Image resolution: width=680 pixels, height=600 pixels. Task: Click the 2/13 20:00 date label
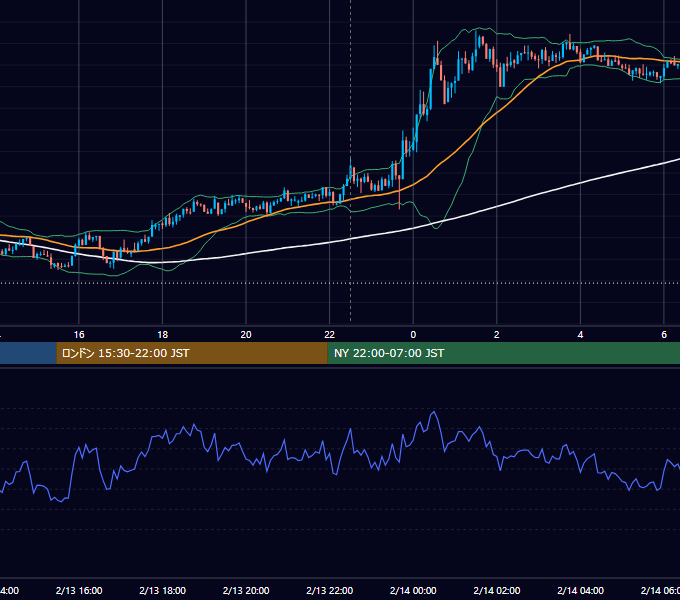(246, 590)
